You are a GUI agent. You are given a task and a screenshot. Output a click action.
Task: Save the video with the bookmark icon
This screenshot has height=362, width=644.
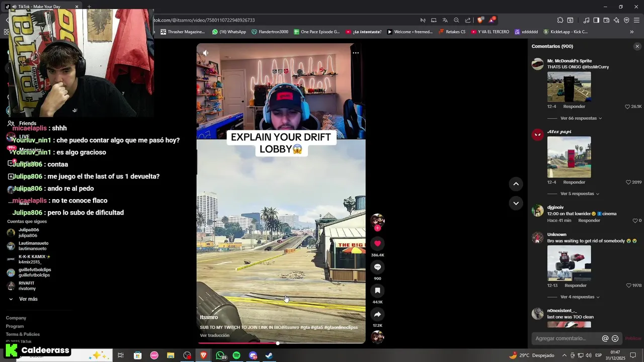[377, 291]
